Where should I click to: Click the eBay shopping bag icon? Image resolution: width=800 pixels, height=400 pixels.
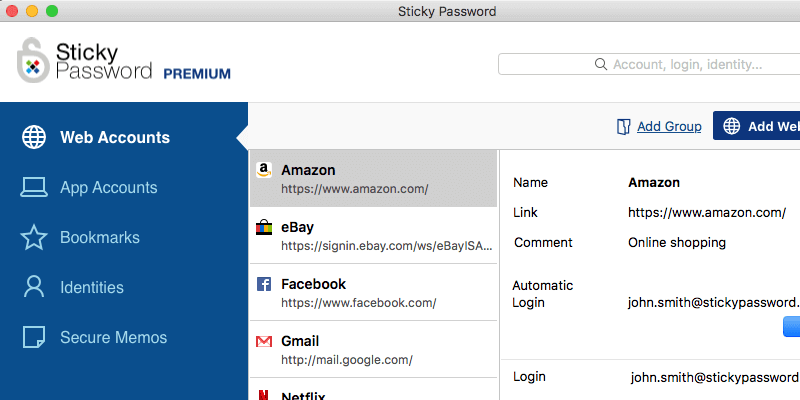264,227
